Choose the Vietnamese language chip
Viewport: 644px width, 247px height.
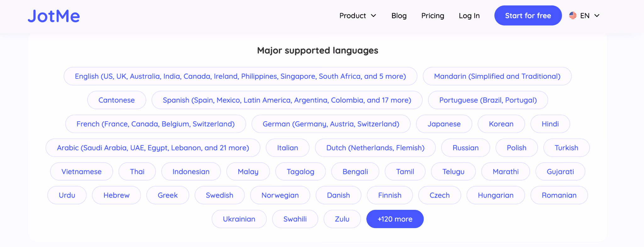[x=81, y=171]
